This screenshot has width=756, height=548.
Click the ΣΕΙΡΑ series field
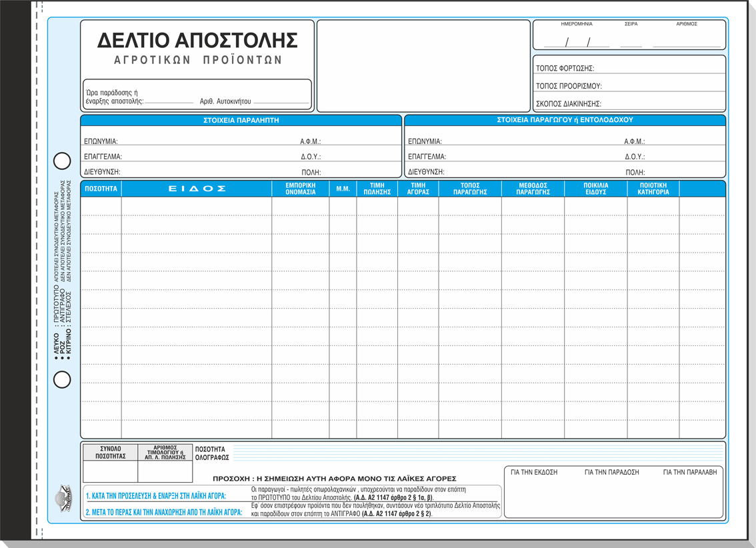click(x=631, y=41)
